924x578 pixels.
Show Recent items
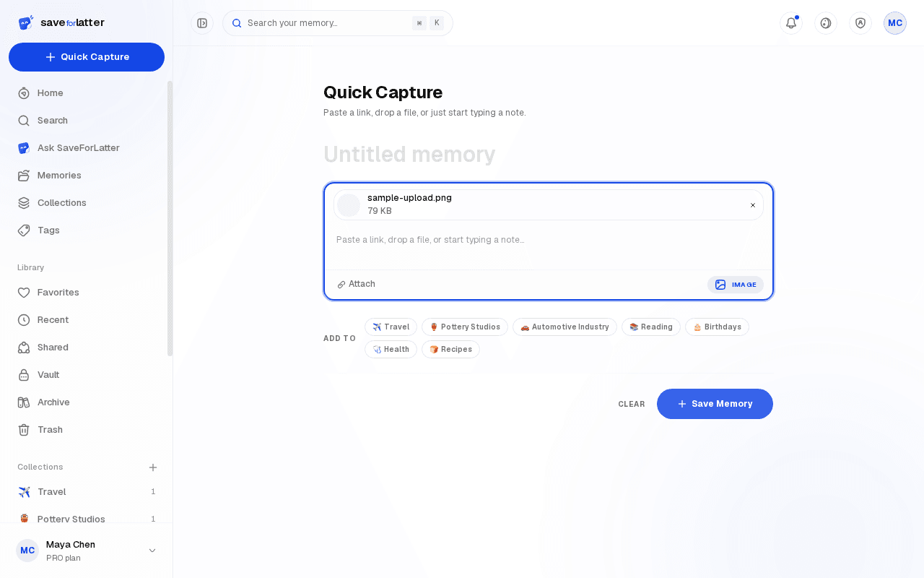(x=87, y=320)
